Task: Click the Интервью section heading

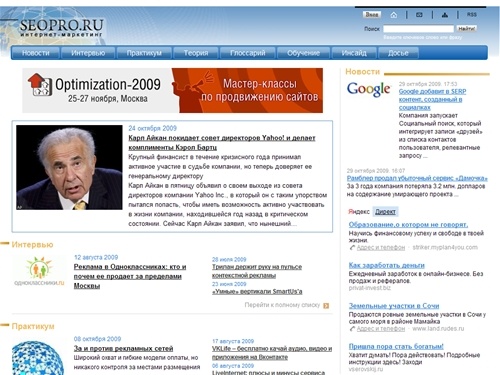Action: click(32, 245)
